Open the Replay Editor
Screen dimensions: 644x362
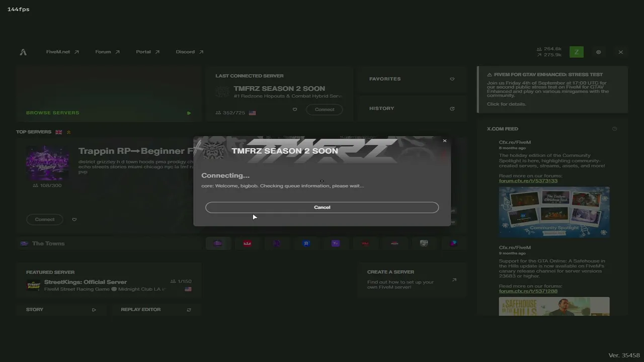(x=156, y=310)
